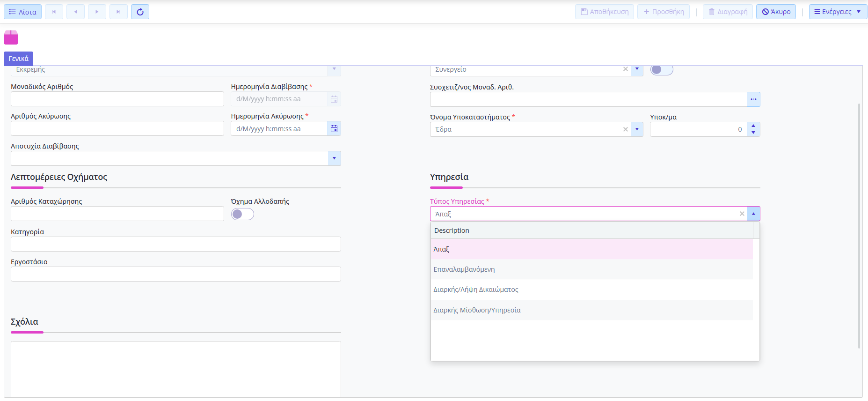This screenshot has height=401, width=868.
Task: Click the ellipsis lookup for Συσχετιζ/νος Μοναδ. Αριθ.
Action: [x=753, y=99]
